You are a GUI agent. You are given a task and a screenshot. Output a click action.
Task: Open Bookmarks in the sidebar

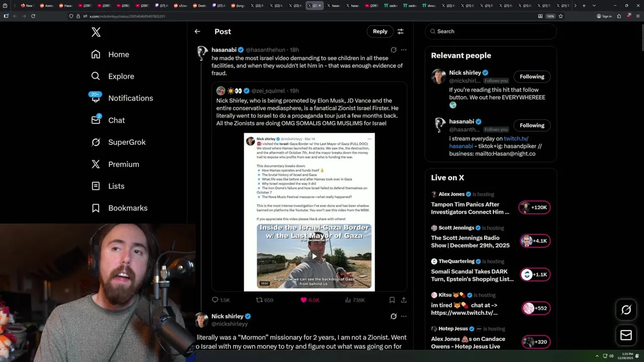tap(119, 208)
